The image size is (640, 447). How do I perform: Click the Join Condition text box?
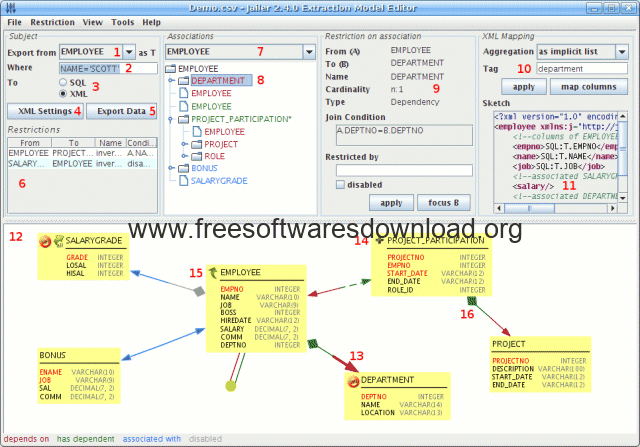[x=404, y=135]
